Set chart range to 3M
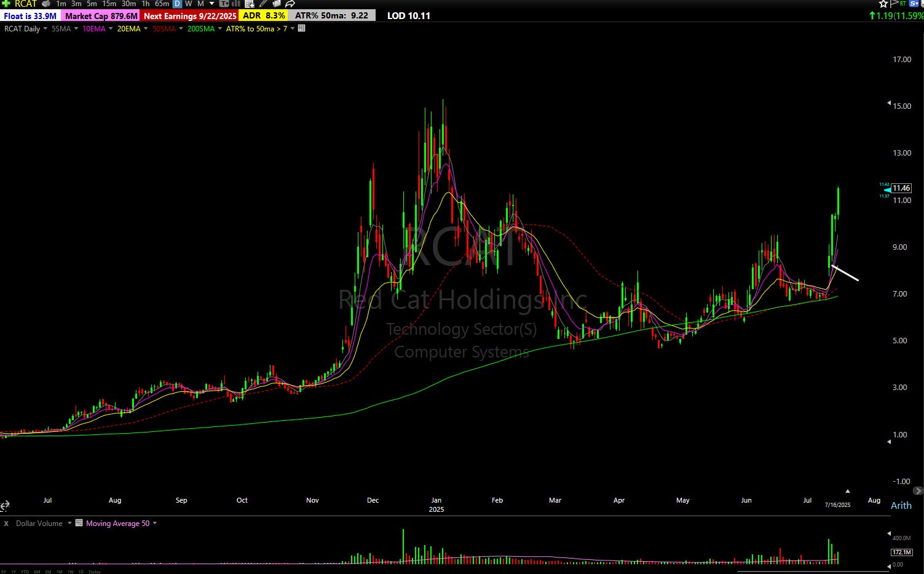This screenshot has width=924, height=574. pyautogui.click(x=48, y=572)
